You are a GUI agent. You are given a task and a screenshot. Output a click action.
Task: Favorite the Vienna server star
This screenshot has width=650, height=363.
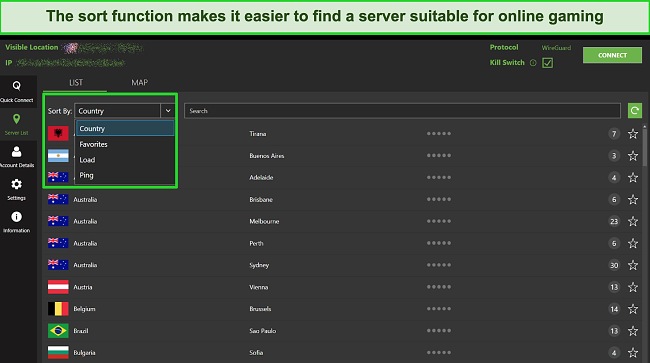633,287
